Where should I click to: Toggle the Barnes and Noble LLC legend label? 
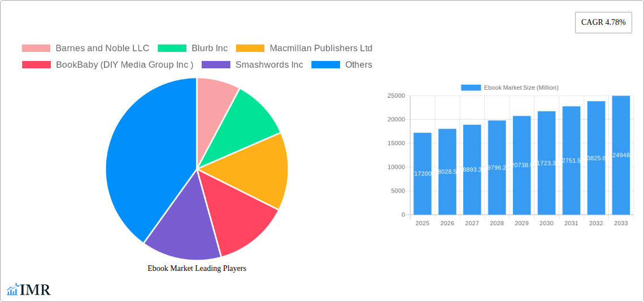tap(102, 48)
